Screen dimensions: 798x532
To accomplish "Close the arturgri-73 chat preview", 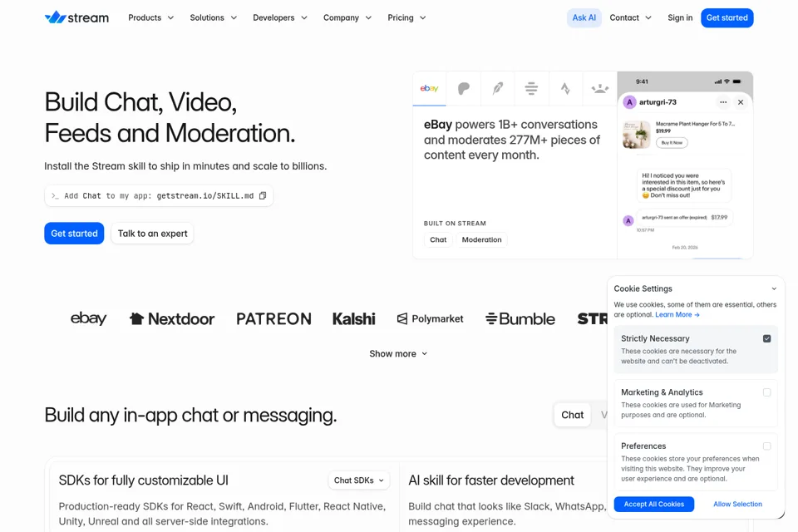I will tap(741, 102).
